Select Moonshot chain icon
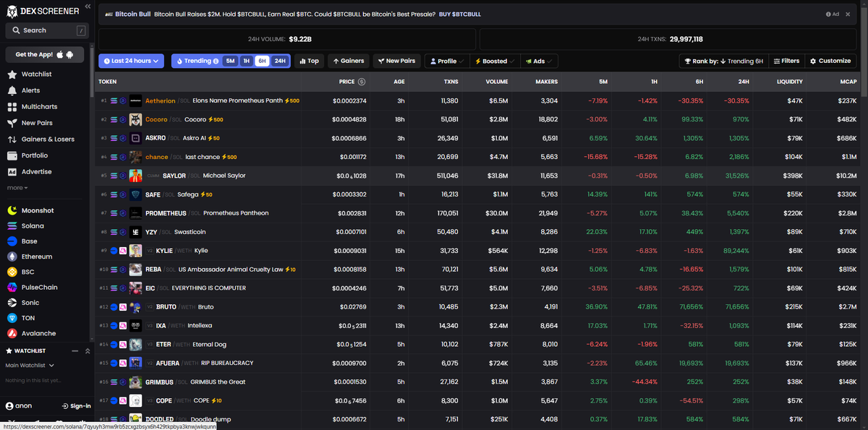868x430 pixels. coord(12,210)
